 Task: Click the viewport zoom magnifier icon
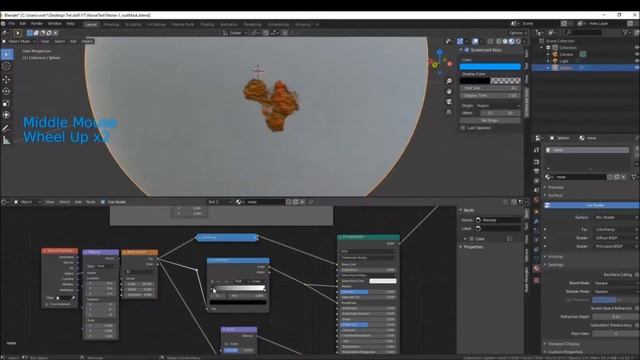[449, 81]
